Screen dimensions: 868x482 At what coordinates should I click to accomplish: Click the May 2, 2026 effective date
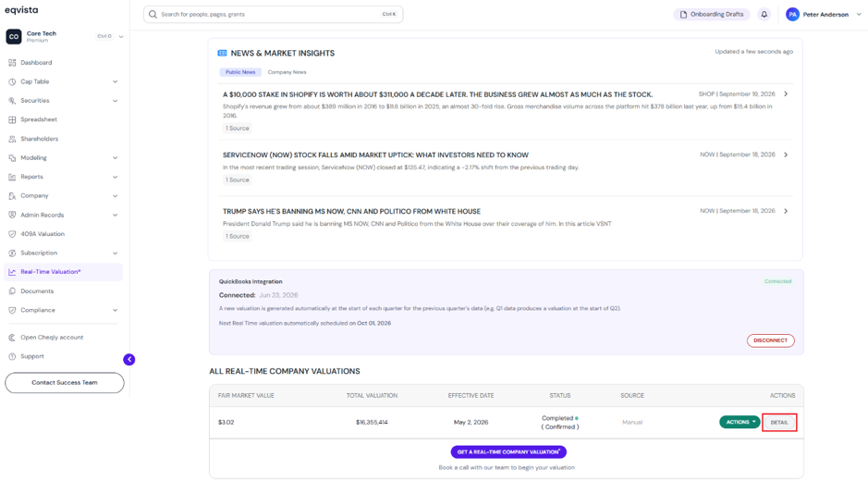click(x=471, y=422)
